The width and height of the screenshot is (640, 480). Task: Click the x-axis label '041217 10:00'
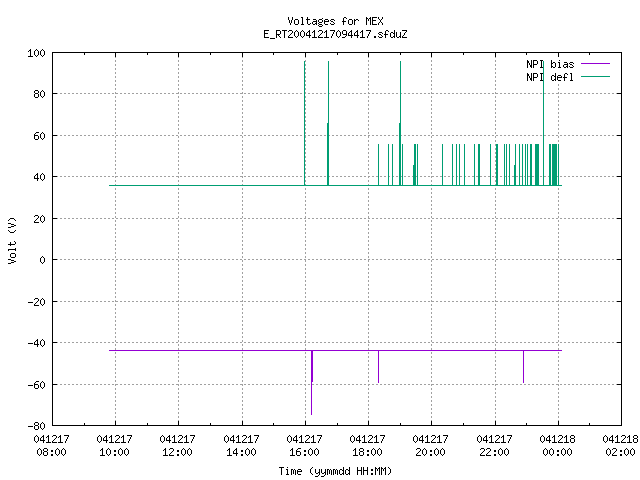pyautogui.click(x=115, y=446)
